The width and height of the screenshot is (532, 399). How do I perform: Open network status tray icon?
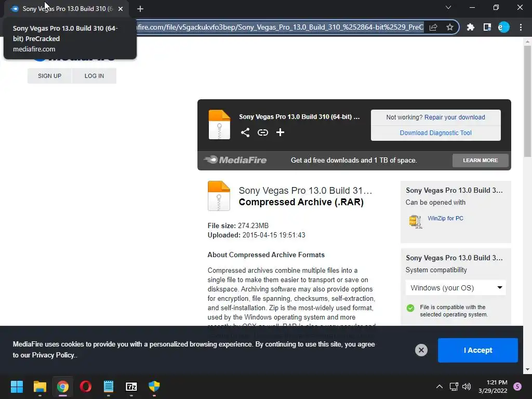(x=454, y=387)
